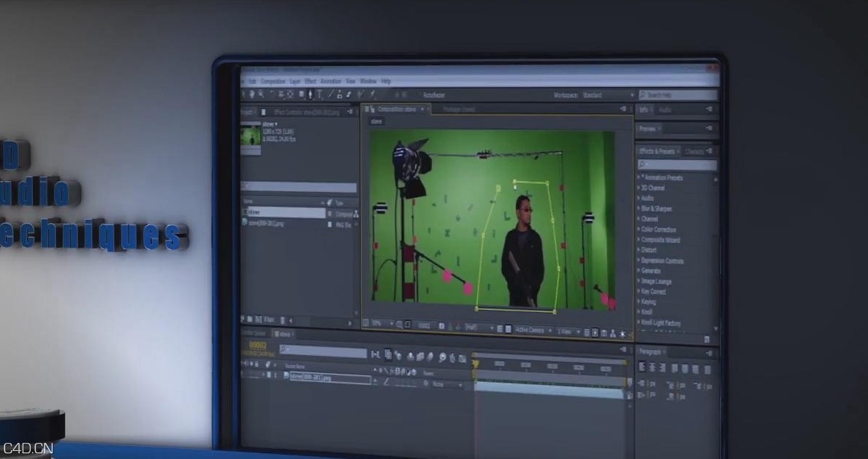The width and height of the screenshot is (868, 459).
Task: Select the Rotation tool
Action: tap(272, 94)
